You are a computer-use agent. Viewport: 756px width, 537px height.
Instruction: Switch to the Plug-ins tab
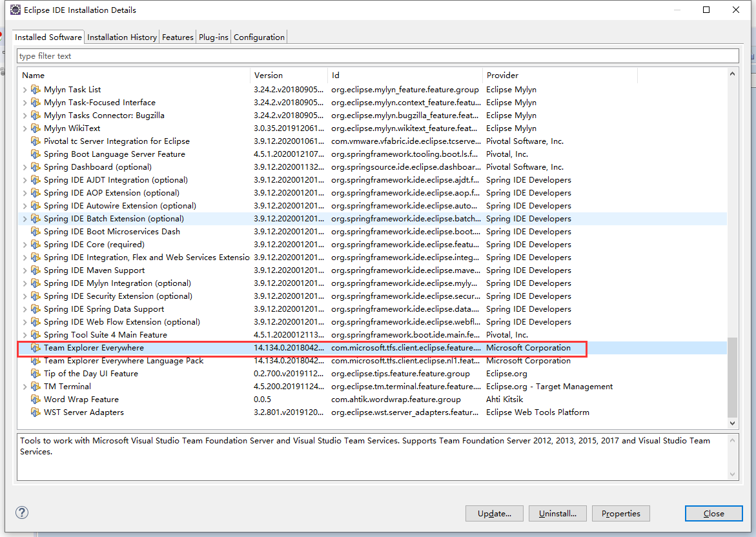[x=213, y=37]
